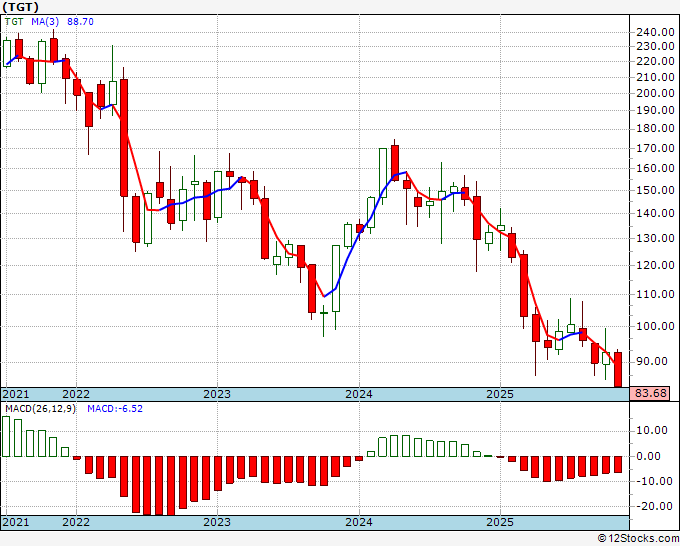680x546 pixels.
Task: Click the 88.70 moving average value
Action: pyautogui.click(x=80, y=22)
